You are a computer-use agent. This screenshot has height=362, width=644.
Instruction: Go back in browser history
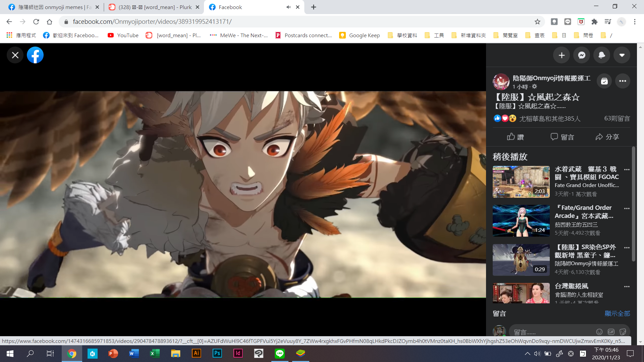coord(9,22)
